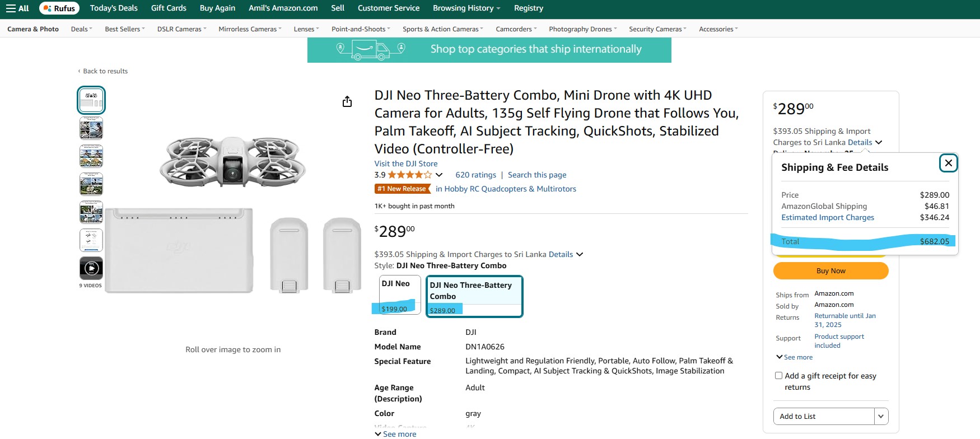Check the gift receipt checkbox

click(x=778, y=376)
